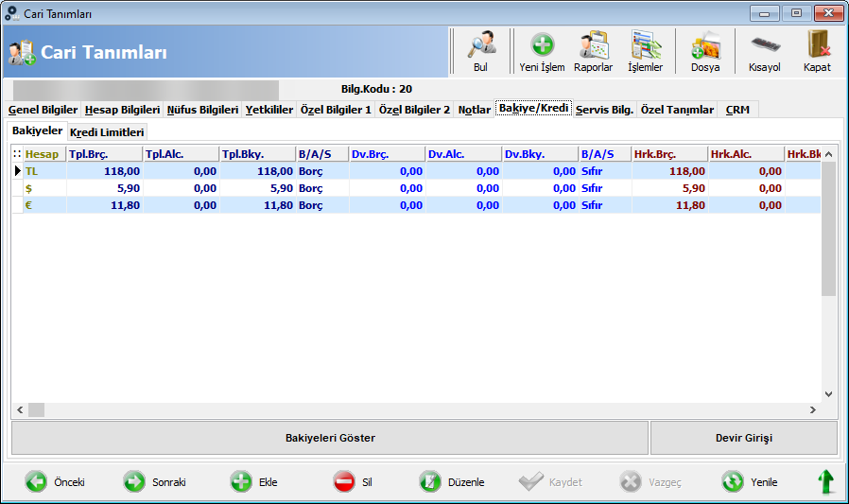Select the $ account row
The image size is (849, 504).
click(416, 188)
